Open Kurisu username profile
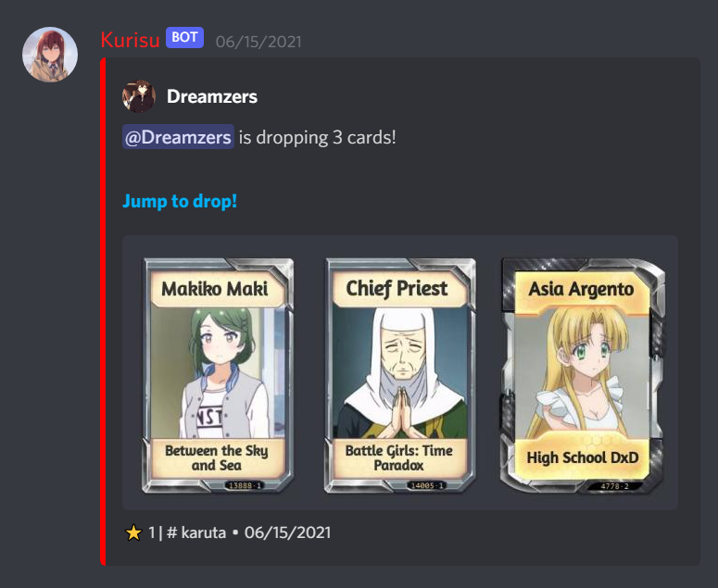Screen dimensions: 718x588 coord(130,40)
